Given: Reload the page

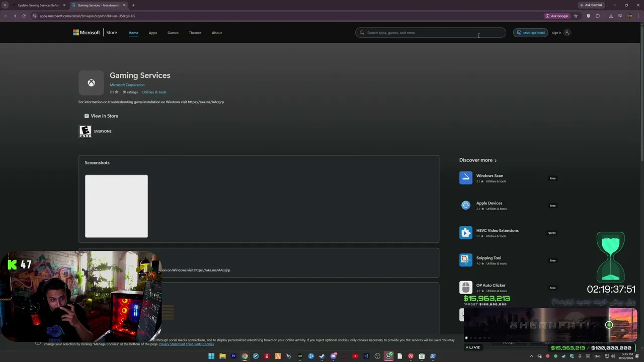Looking at the screenshot, I should pyautogui.click(x=24, y=16).
